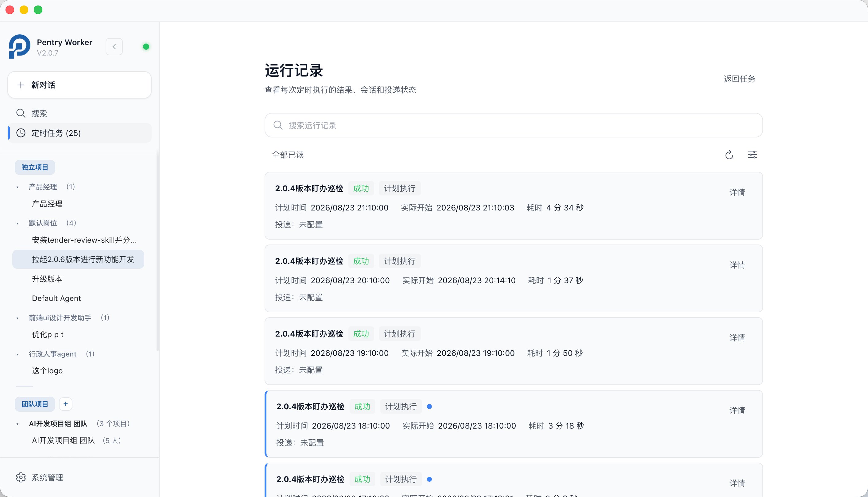
Task: Click the 系统管理 gear icon
Action: point(21,478)
